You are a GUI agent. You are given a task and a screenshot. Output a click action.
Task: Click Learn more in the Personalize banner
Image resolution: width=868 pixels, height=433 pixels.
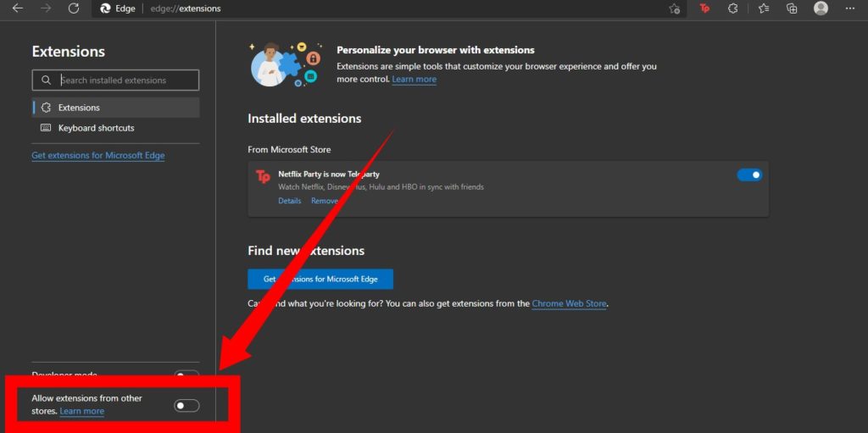coord(414,79)
